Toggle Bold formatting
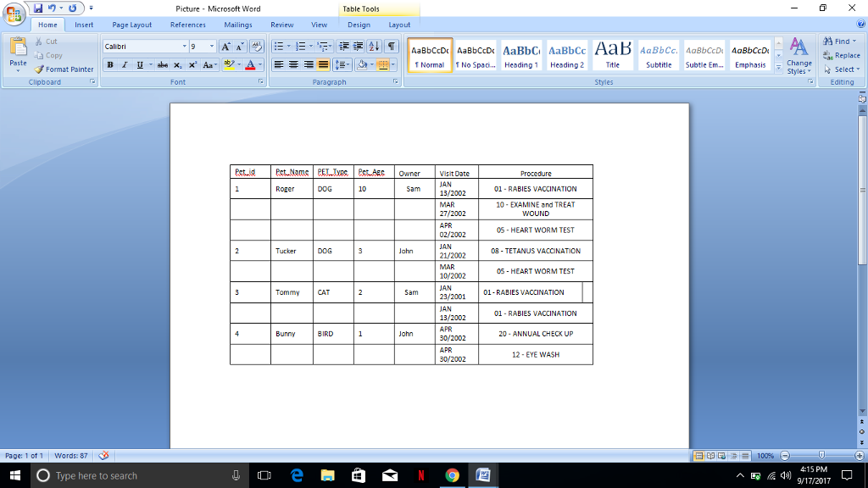The width and height of the screenshot is (868, 488). click(x=110, y=65)
